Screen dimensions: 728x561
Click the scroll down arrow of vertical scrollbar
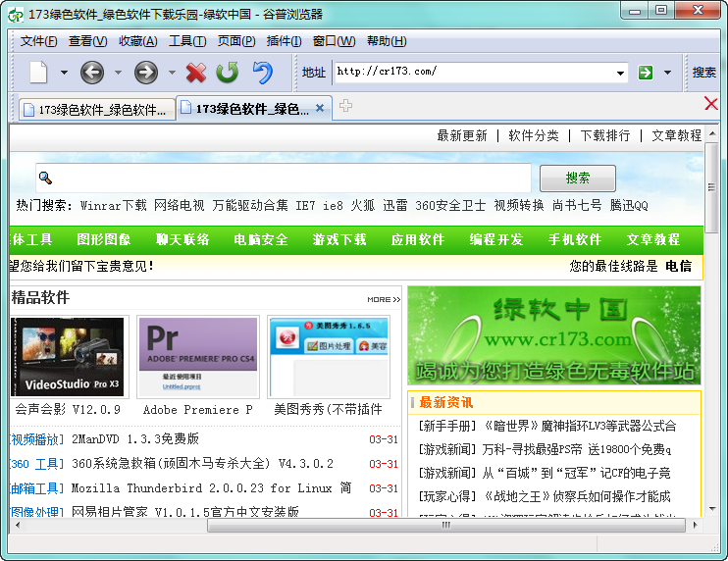pyautogui.click(x=711, y=509)
